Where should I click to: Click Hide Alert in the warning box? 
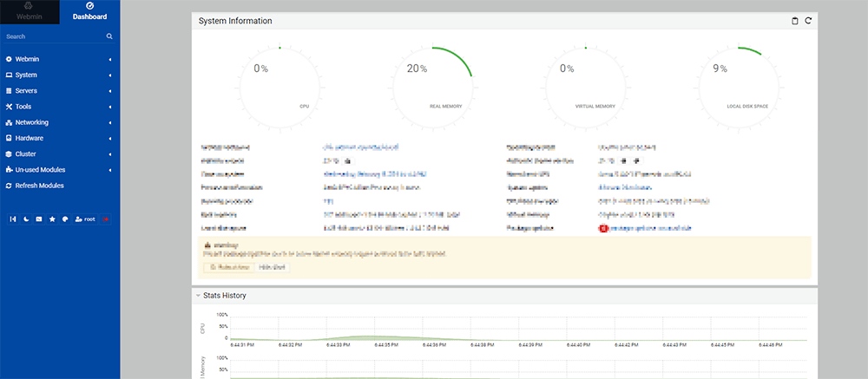(273, 267)
